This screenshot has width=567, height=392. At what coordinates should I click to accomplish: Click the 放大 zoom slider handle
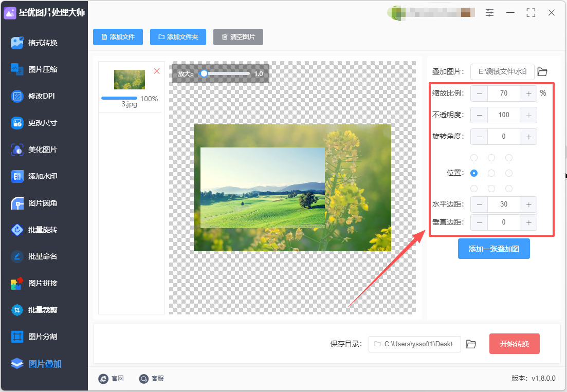click(x=204, y=73)
